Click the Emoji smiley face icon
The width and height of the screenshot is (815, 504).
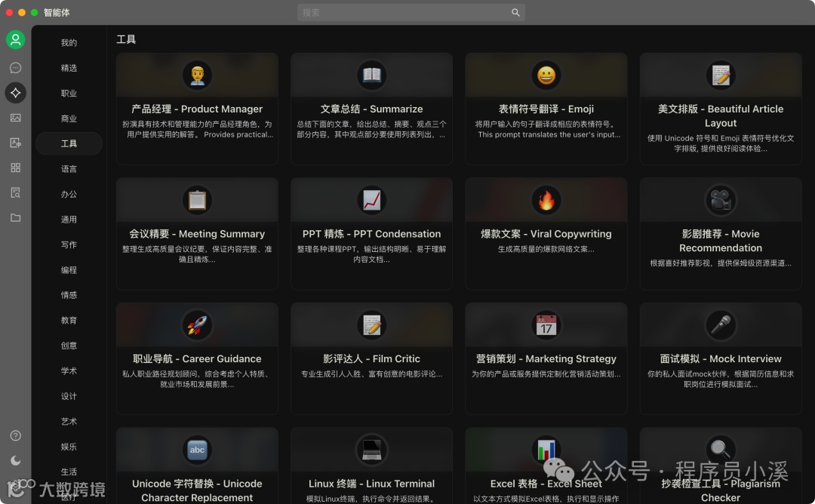(x=546, y=75)
